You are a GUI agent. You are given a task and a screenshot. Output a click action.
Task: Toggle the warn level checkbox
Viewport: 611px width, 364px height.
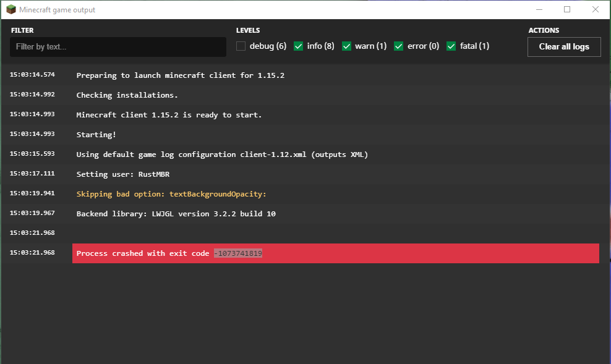[x=346, y=46]
